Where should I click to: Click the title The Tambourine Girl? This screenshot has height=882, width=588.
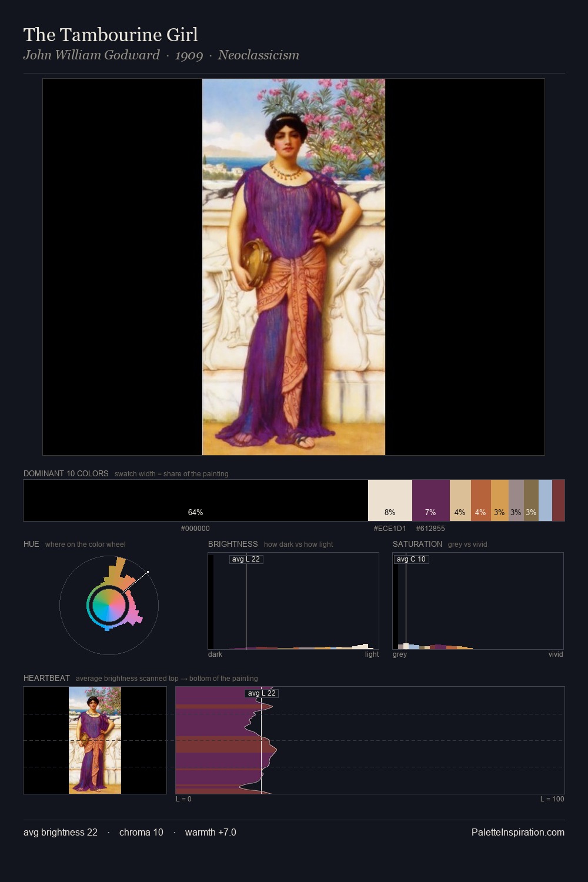111,35
